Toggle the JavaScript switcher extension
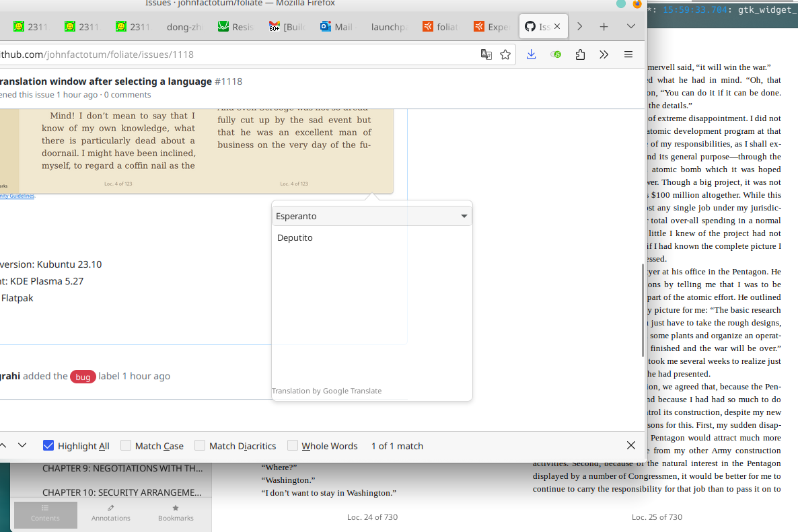 tap(555, 54)
